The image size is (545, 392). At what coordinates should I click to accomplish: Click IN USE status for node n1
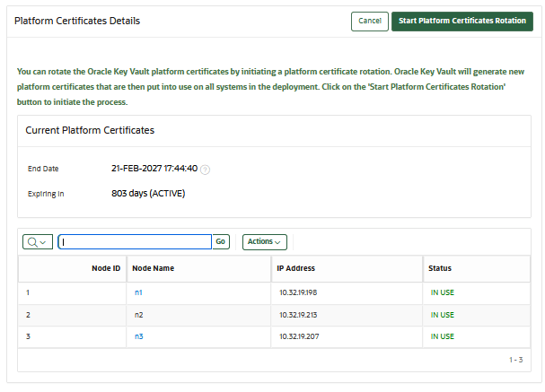pyautogui.click(x=442, y=292)
